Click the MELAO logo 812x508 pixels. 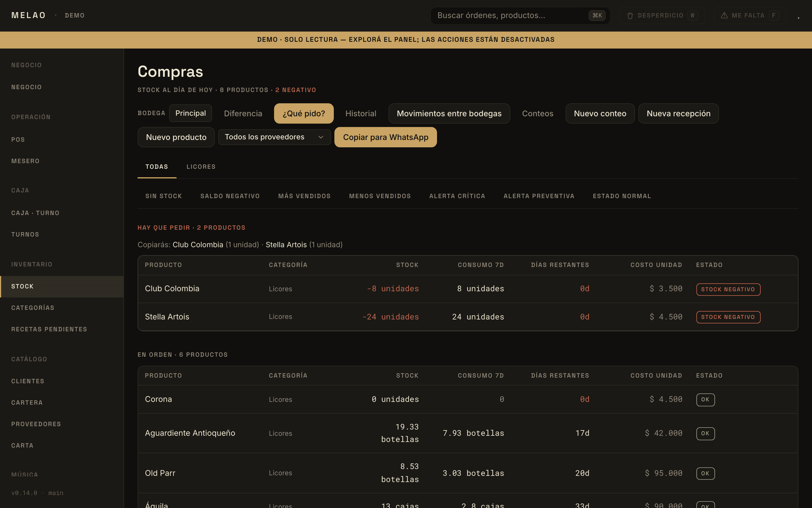(x=28, y=16)
